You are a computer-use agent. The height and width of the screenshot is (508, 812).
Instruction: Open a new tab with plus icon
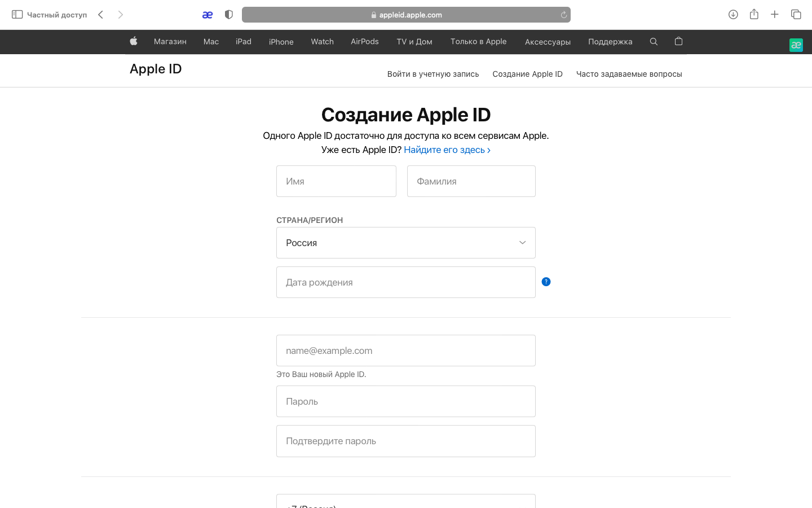775,15
